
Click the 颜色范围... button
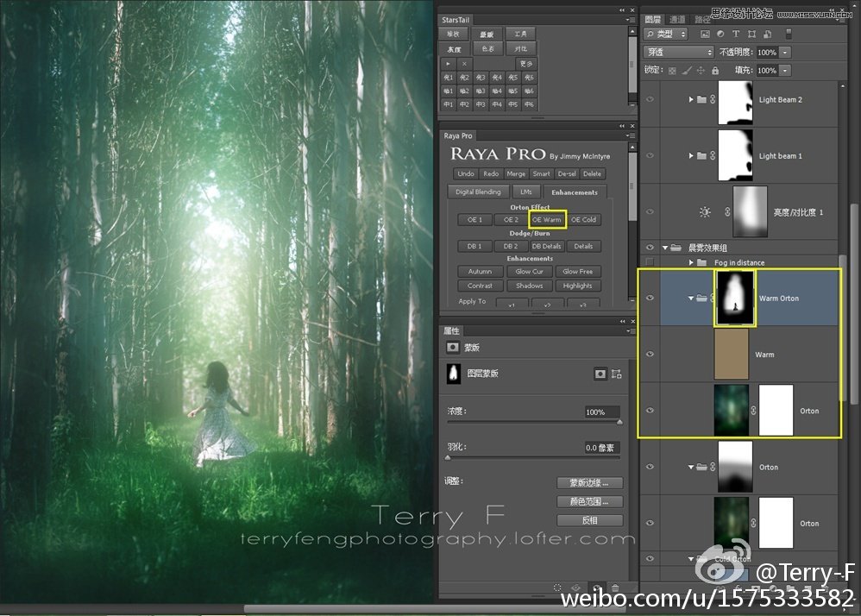pyautogui.click(x=590, y=501)
